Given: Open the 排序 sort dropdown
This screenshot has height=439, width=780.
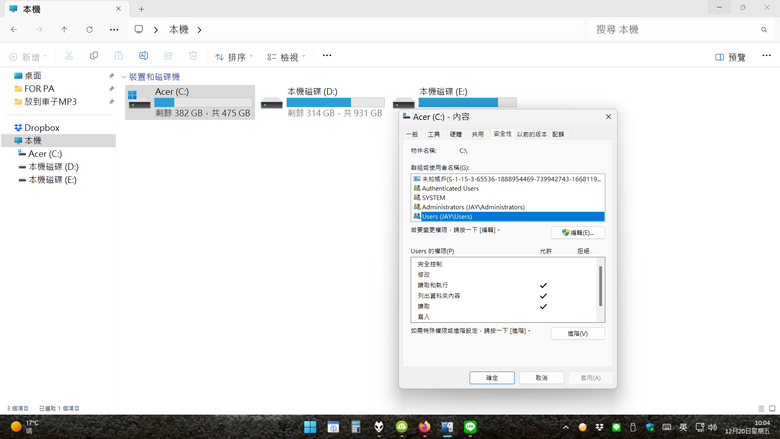Looking at the screenshot, I should point(234,57).
